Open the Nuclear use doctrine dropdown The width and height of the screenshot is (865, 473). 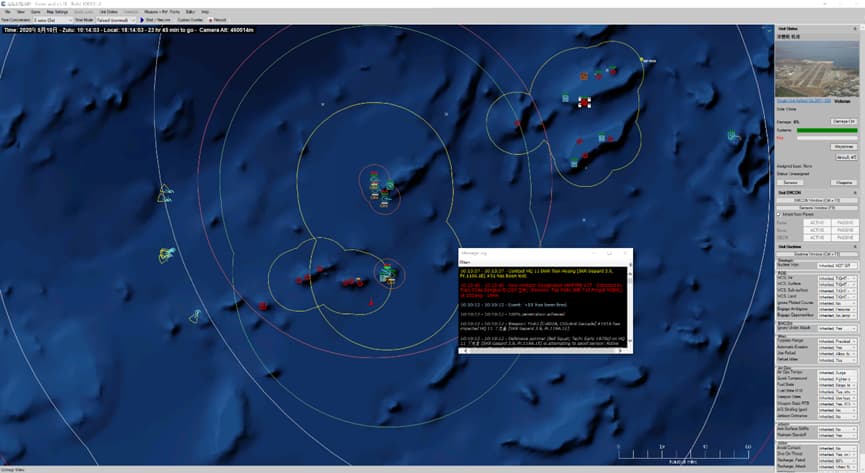point(837,266)
